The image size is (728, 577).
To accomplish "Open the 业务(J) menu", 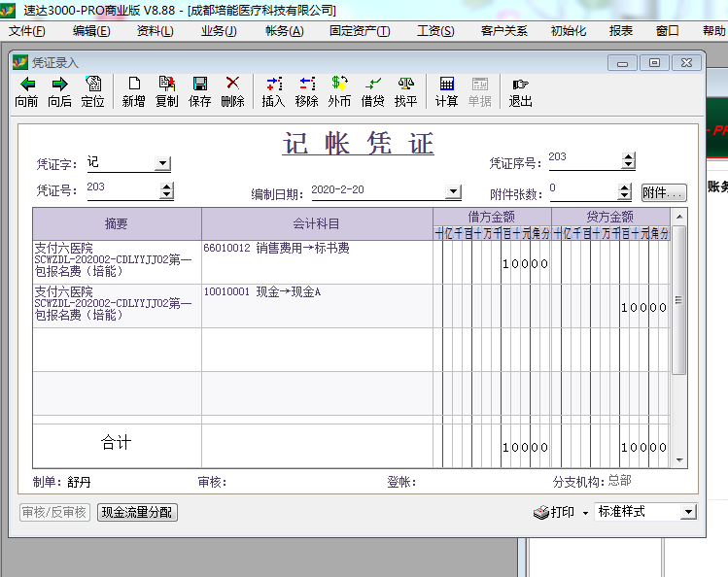I will [x=219, y=31].
